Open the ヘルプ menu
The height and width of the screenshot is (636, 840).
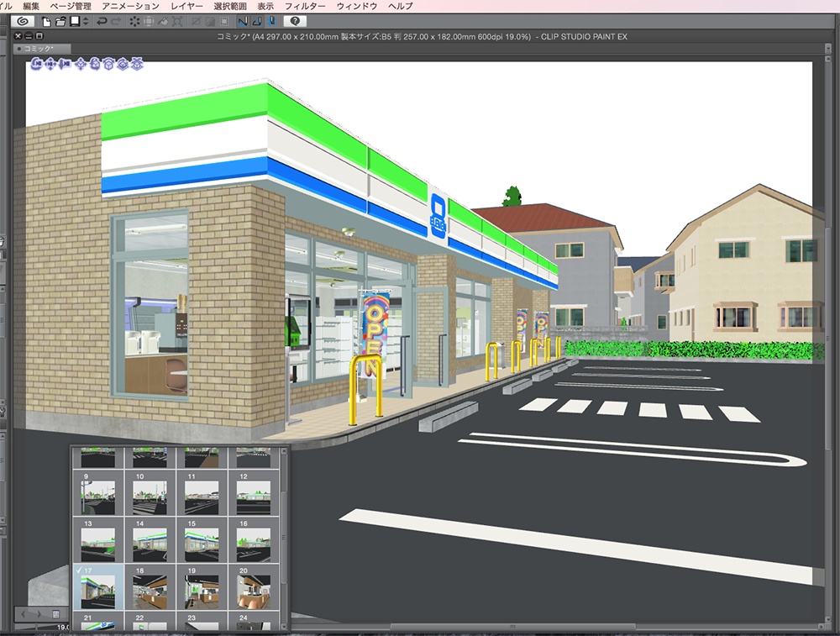point(400,6)
